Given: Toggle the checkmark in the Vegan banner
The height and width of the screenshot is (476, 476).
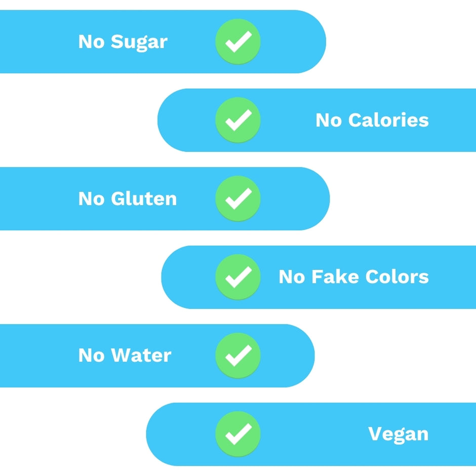Looking at the screenshot, I should [x=238, y=434].
